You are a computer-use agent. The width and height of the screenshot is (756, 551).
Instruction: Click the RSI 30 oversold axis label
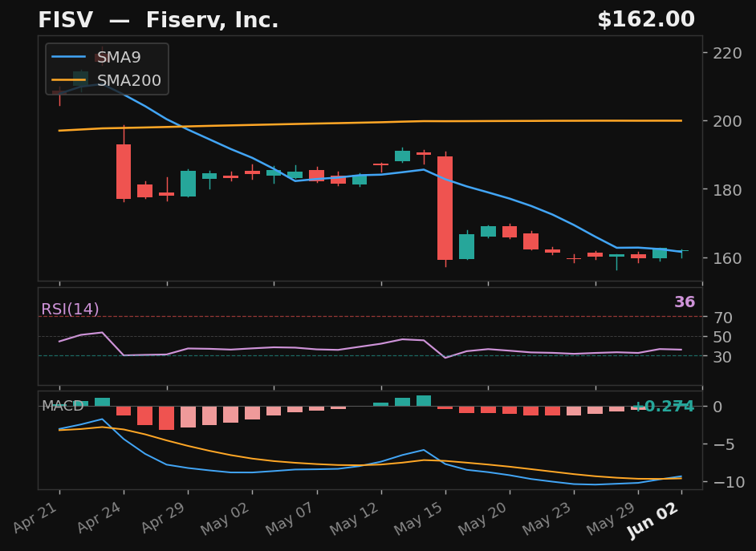coord(723,357)
